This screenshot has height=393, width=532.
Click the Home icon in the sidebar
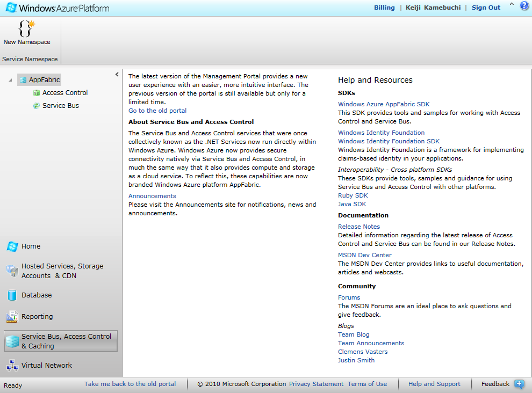(x=12, y=246)
